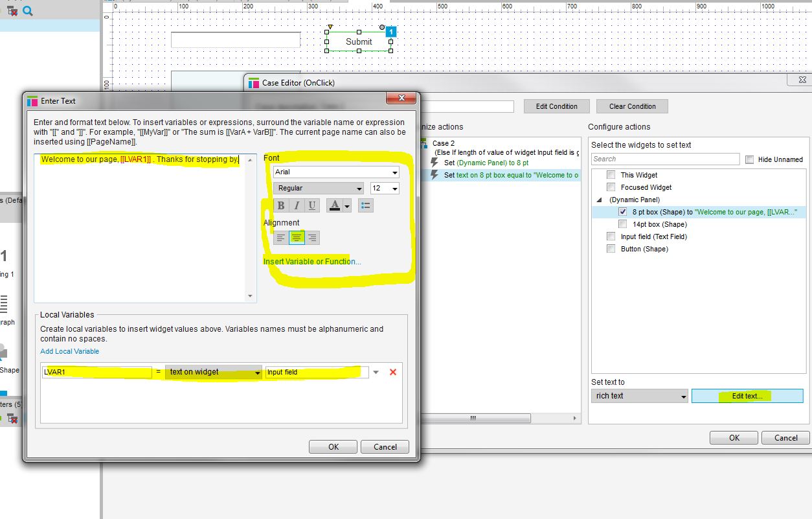This screenshot has width=812, height=519.
Task: Collapse the (Dynamic Panel) tree node
Action: click(598, 200)
